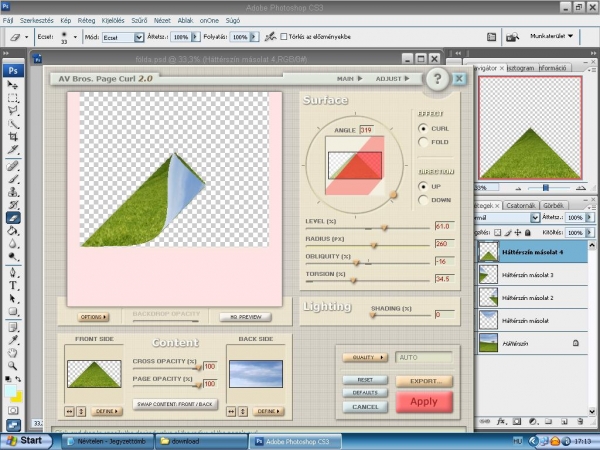600x450 pixels.
Task: Open the Szűrő menu
Action: [x=139, y=21]
